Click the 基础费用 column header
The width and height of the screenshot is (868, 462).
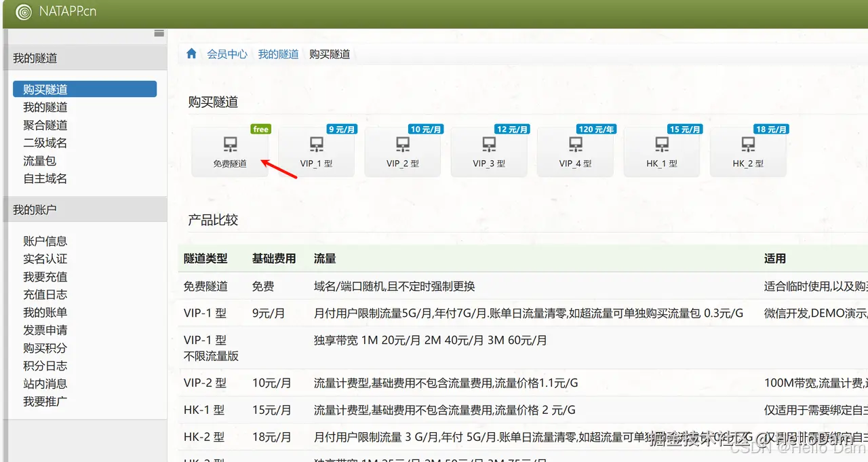pyautogui.click(x=274, y=258)
